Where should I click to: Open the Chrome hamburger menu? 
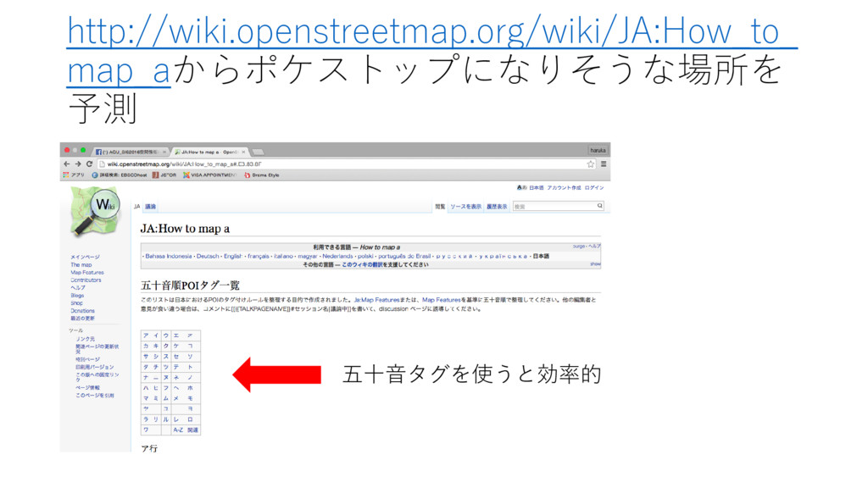[x=604, y=164]
